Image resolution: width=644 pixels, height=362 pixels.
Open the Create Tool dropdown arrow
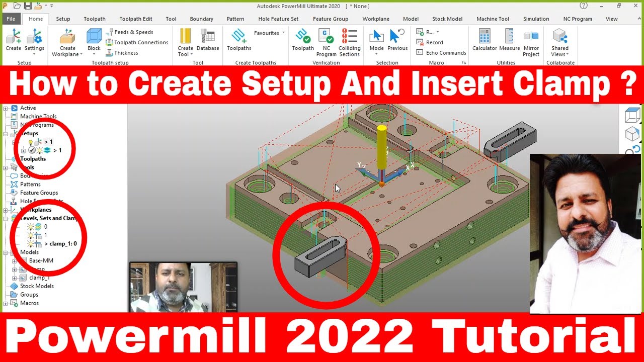[191, 54]
